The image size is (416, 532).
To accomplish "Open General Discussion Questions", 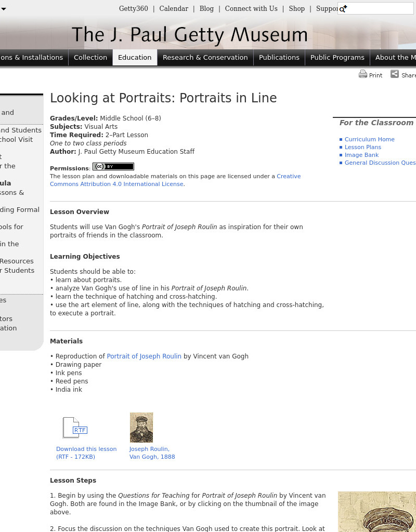I will (380, 163).
